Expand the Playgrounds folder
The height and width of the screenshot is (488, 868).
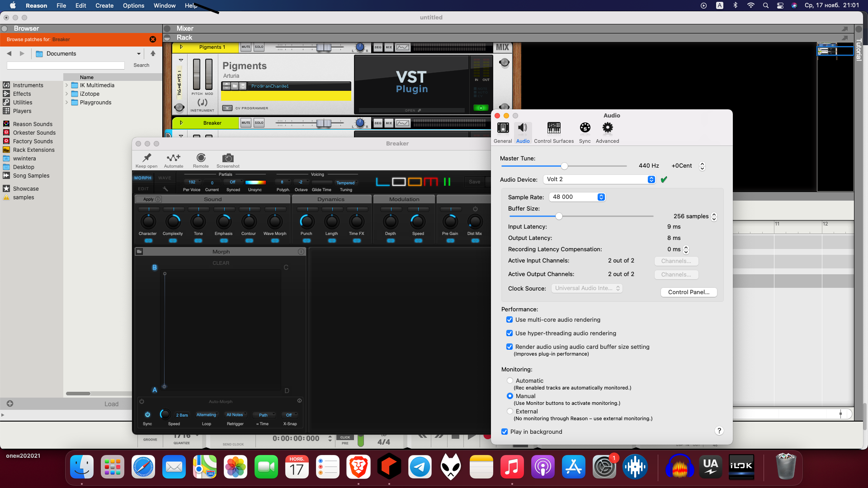pyautogui.click(x=66, y=102)
